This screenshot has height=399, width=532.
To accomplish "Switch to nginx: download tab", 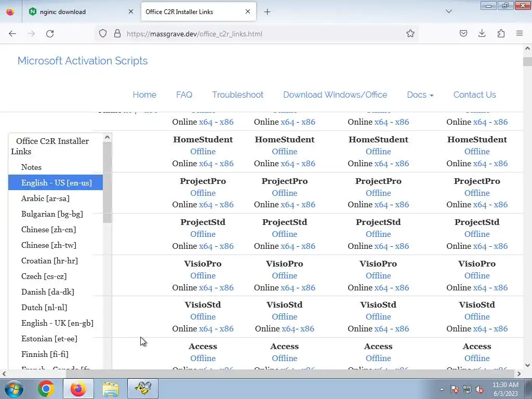I will [82, 11].
